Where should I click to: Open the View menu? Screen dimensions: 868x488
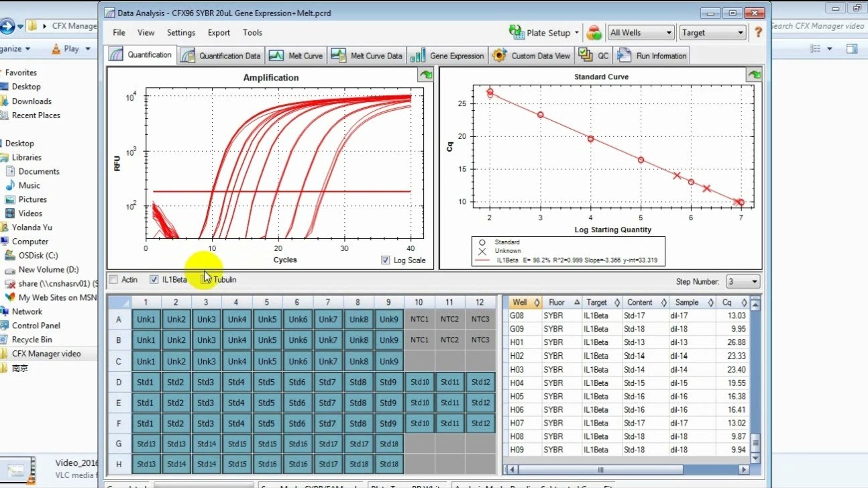point(146,32)
